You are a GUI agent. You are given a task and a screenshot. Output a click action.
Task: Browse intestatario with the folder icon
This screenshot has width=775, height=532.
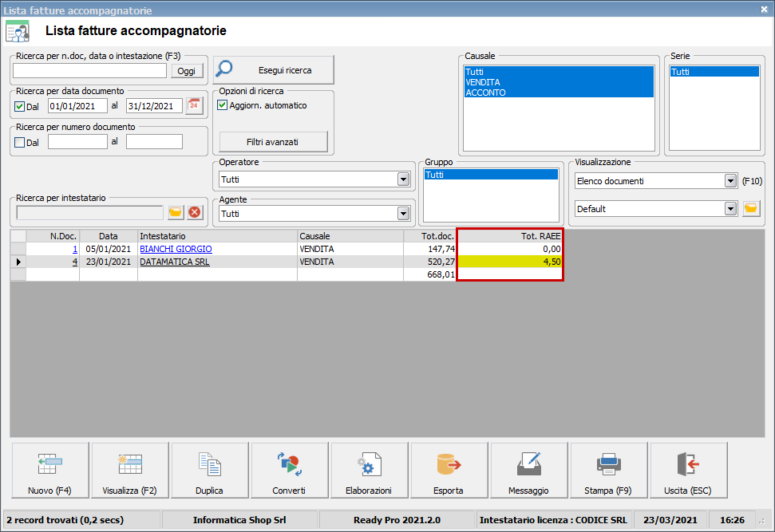click(x=176, y=212)
